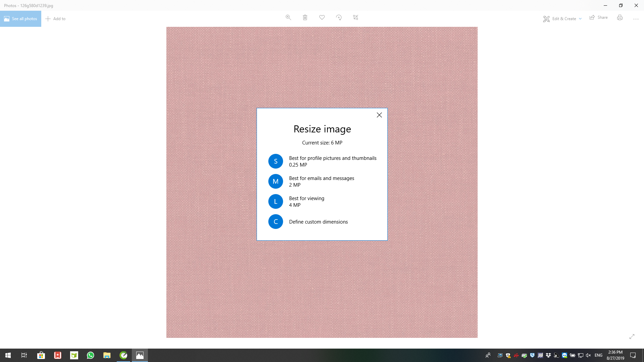Screen dimensions: 644x362
Task: Click the favorite/heart icon
Action: [x=322, y=17]
